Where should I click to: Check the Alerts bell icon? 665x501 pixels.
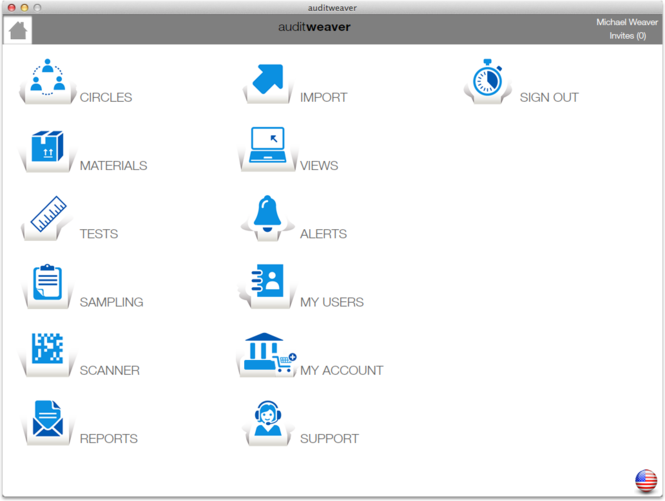point(267,215)
